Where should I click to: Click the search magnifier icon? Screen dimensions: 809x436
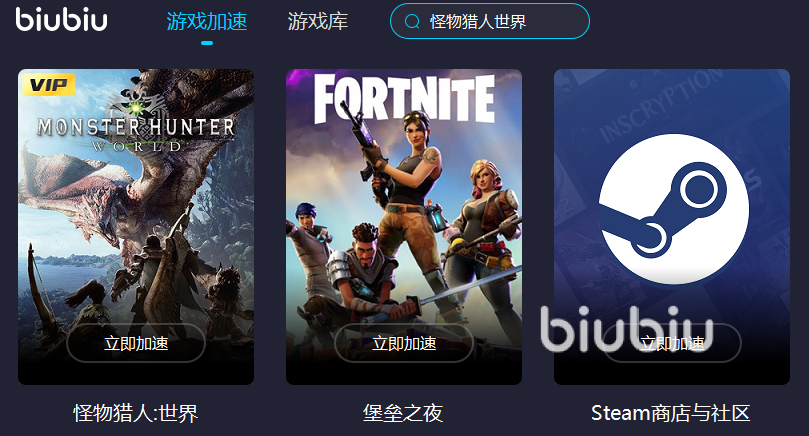point(412,22)
